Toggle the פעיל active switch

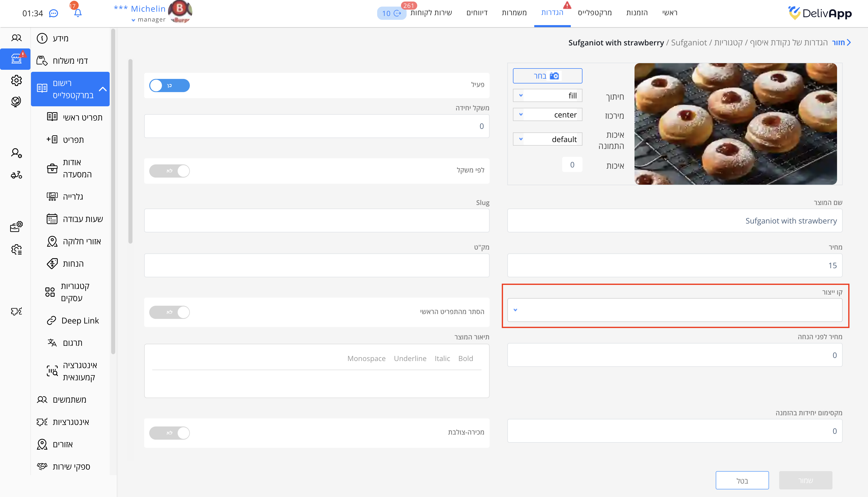(169, 85)
